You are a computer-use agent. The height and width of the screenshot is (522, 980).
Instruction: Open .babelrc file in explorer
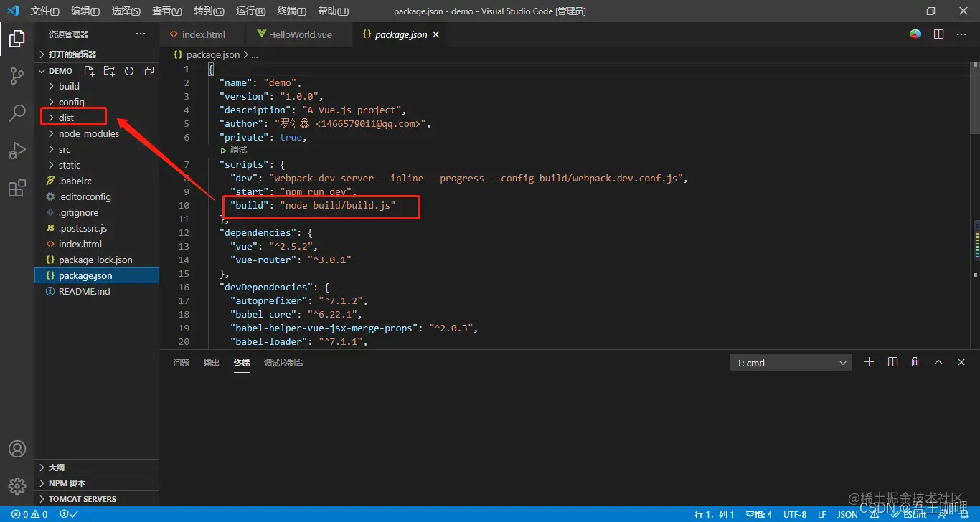click(97, 181)
